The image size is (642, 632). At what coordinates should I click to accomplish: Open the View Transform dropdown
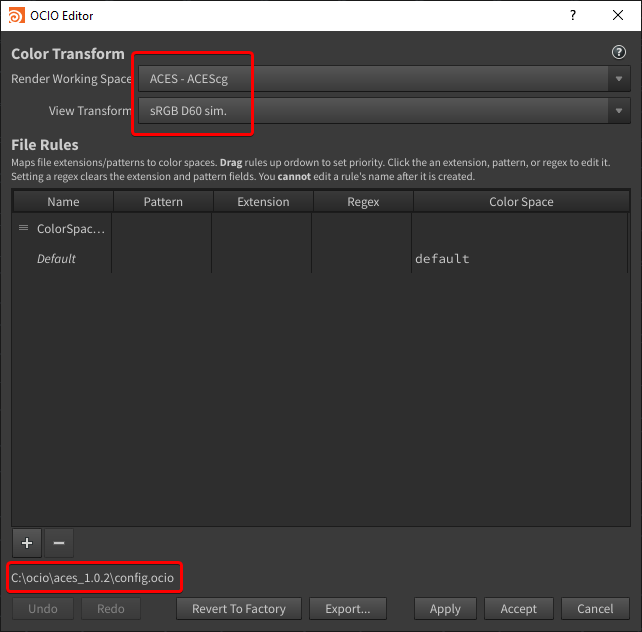(384, 111)
